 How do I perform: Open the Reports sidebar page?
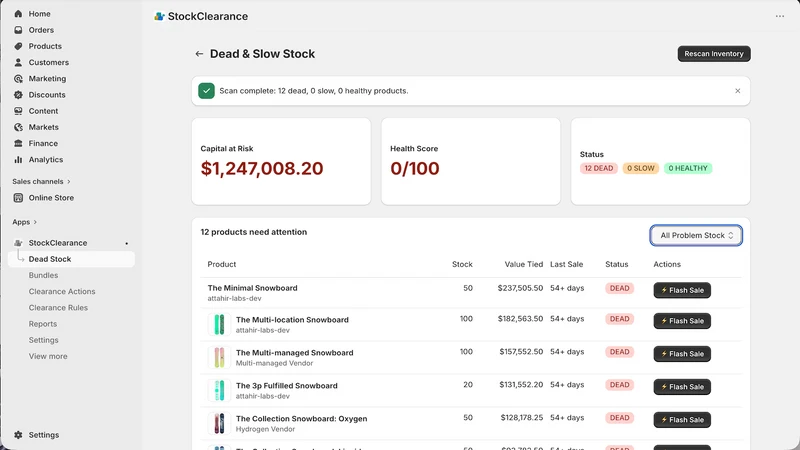(43, 324)
